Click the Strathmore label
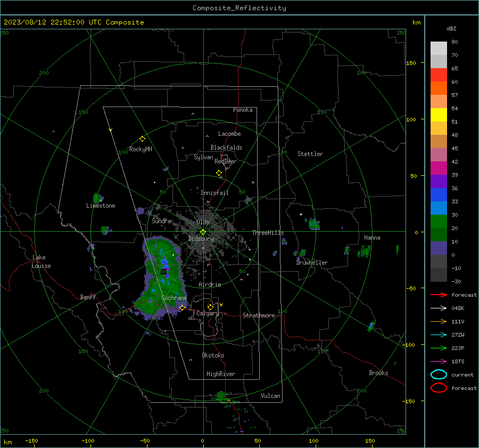The image size is (479, 448). 259,315
